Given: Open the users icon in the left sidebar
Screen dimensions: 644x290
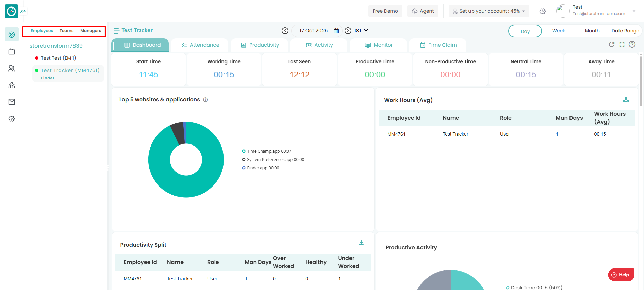Looking at the screenshot, I should [x=12, y=68].
